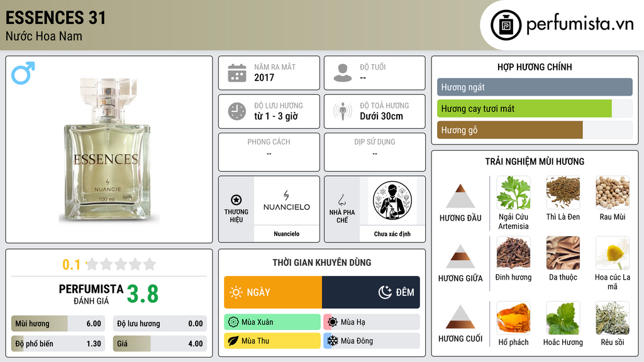Click the Mùa Đông season chip
Viewport: 644px width, 362px height.
coord(372,341)
